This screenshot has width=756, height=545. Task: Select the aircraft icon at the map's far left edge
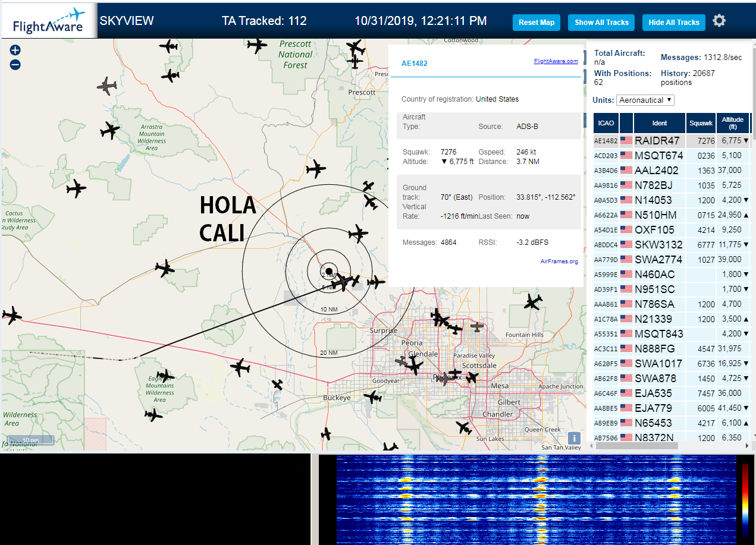click(x=11, y=316)
